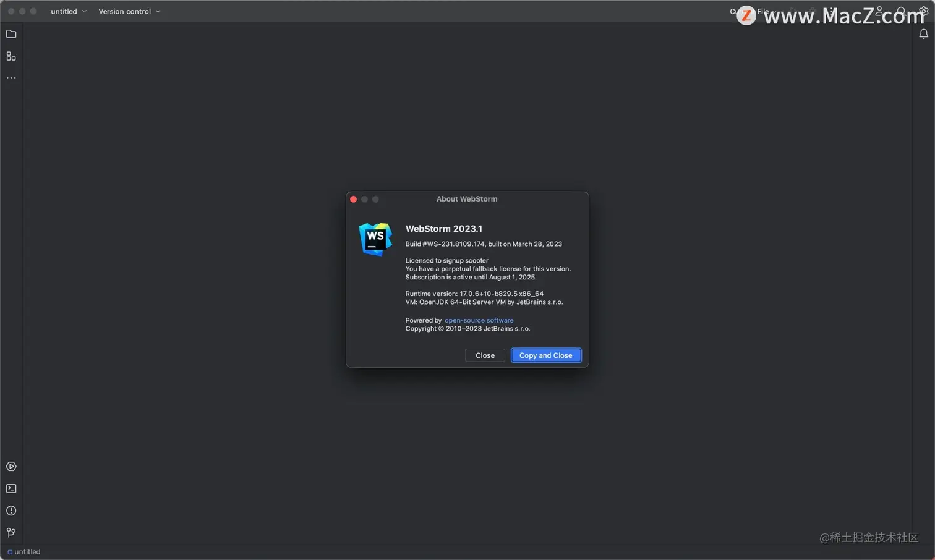
Task: Click the WebStorm 2023.1 heading
Action: tap(443, 229)
